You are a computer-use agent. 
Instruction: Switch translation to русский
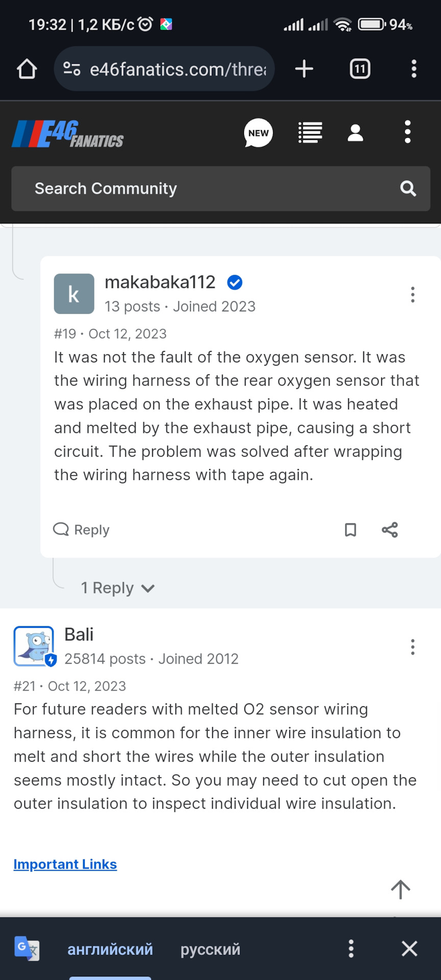[x=210, y=949]
